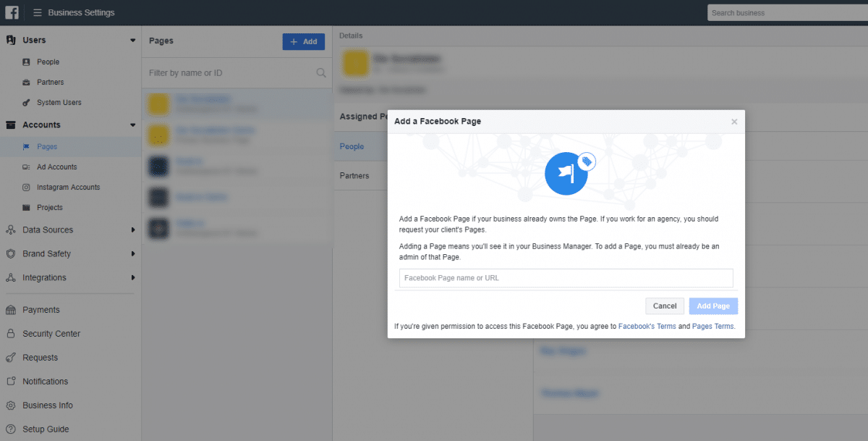This screenshot has width=868, height=441.
Task: Focus the Search business field
Action: [786, 13]
